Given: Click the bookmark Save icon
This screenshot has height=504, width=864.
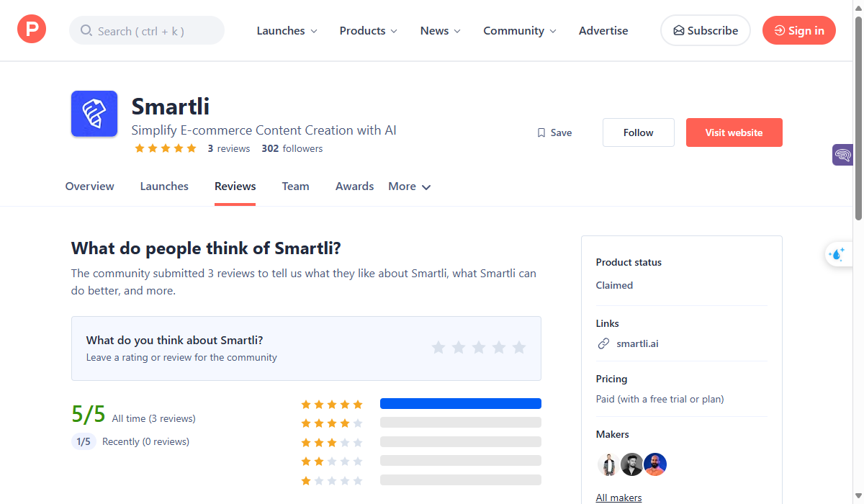Looking at the screenshot, I should pyautogui.click(x=541, y=132).
